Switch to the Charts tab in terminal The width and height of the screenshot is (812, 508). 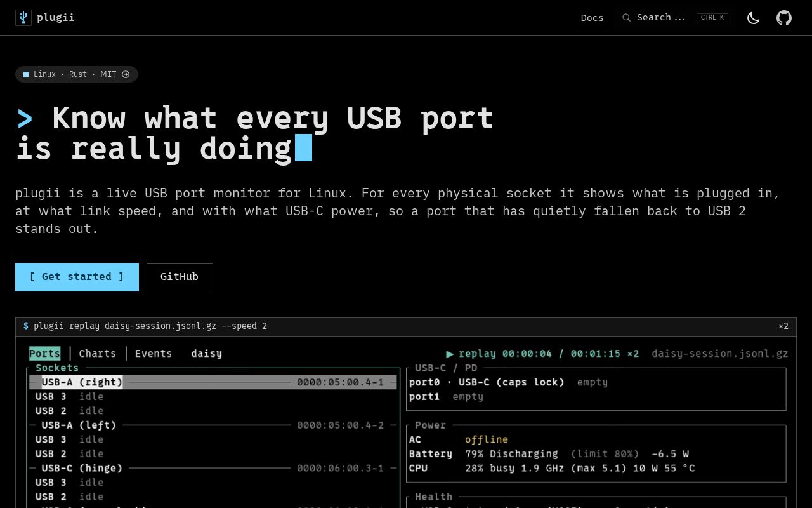pyautogui.click(x=98, y=354)
